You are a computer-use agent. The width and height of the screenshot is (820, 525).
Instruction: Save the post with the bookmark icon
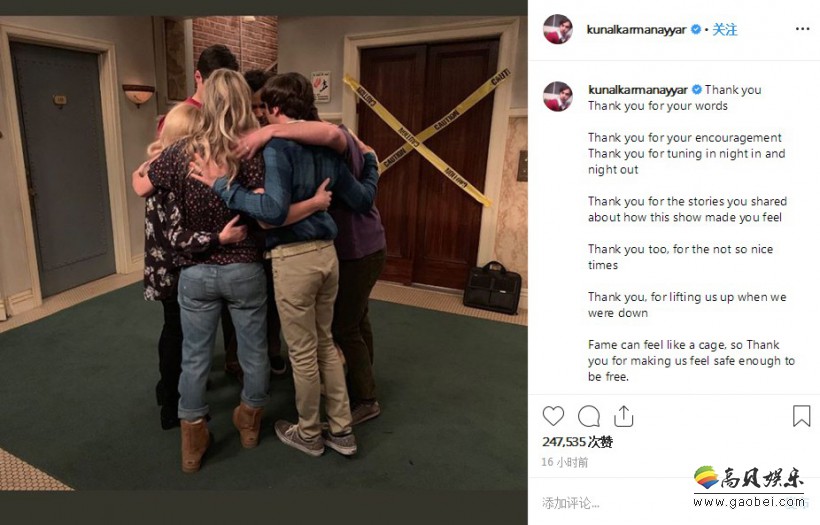click(x=801, y=416)
